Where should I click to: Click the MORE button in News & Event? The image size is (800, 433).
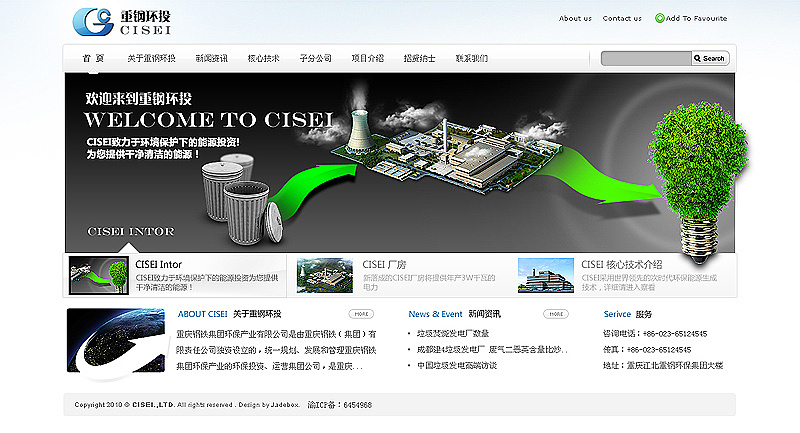[556, 314]
